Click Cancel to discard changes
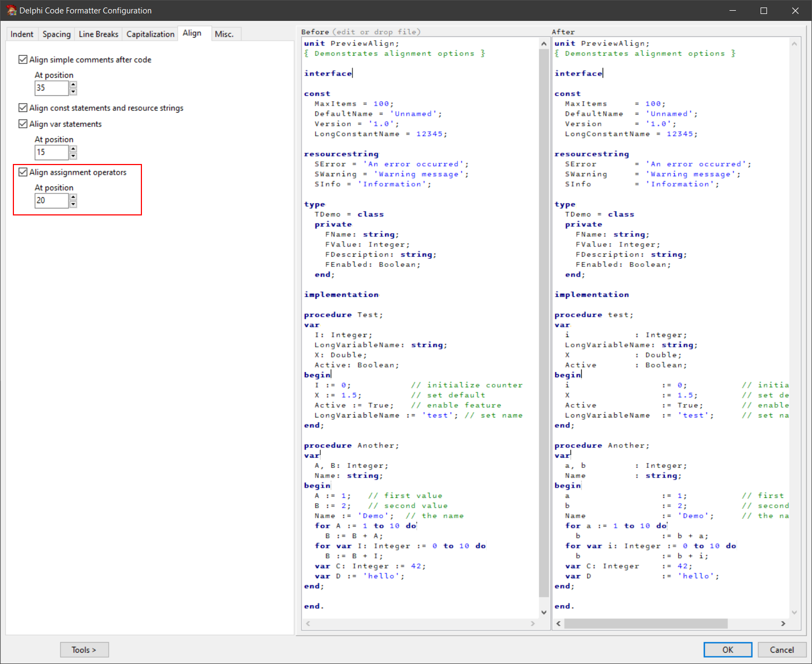Viewport: 812px width, 664px height. pyautogui.click(x=781, y=650)
